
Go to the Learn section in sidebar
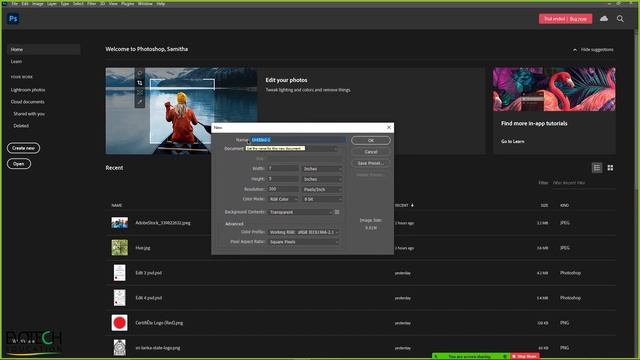tap(16, 62)
